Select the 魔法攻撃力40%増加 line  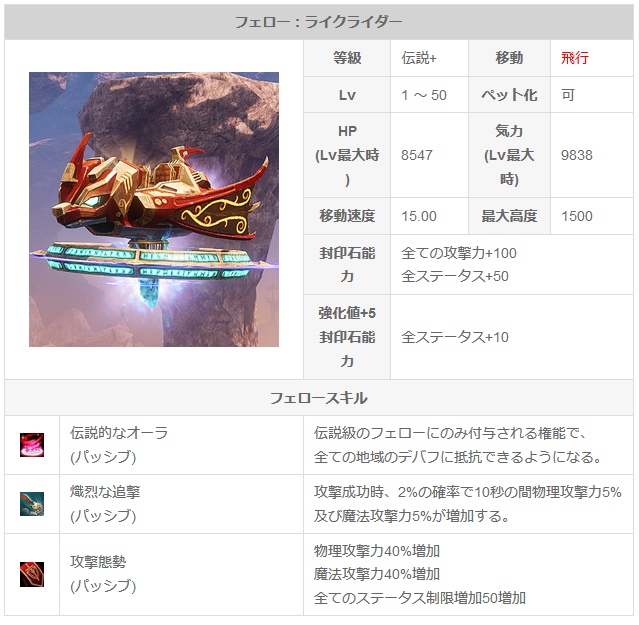[x=377, y=574]
